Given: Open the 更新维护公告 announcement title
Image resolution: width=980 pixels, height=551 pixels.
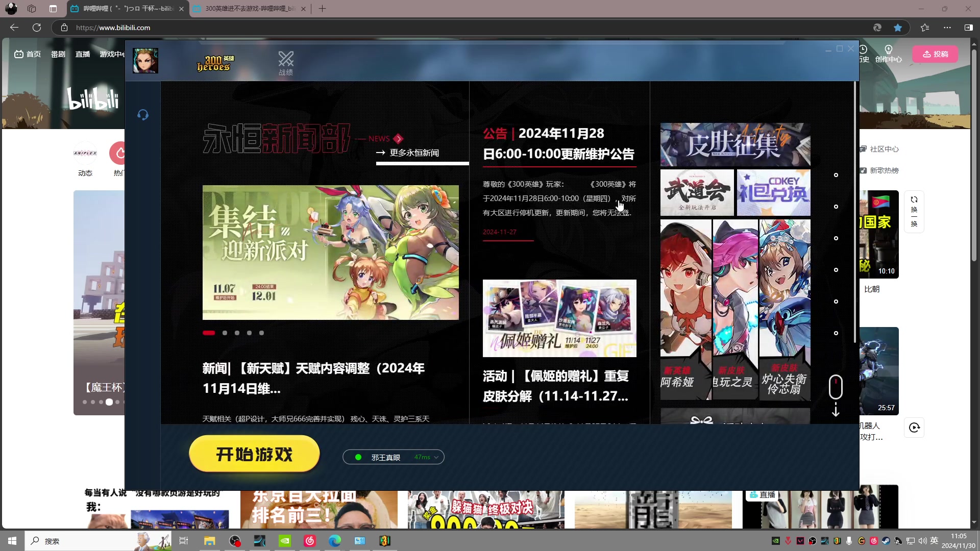Looking at the screenshot, I should [x=559, y=143].
